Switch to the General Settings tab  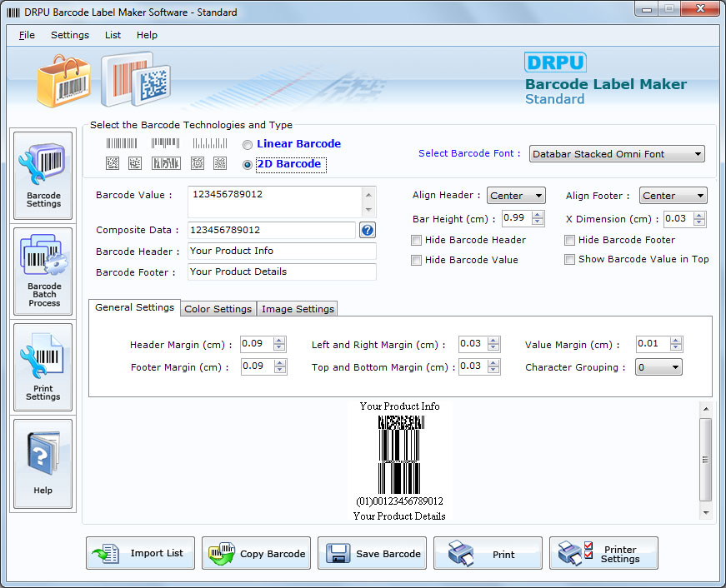(x=134, y=307)
